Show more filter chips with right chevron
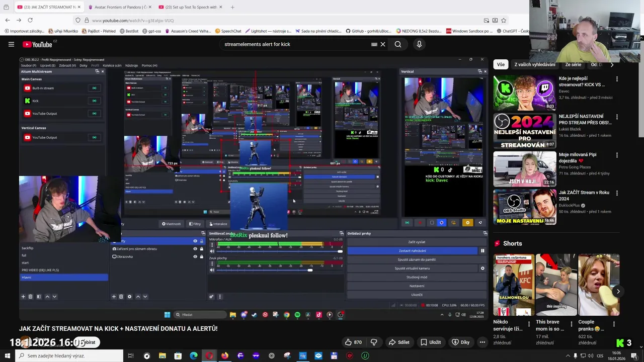The width and height of the screenshot is (644, 362). pos(612,64)
